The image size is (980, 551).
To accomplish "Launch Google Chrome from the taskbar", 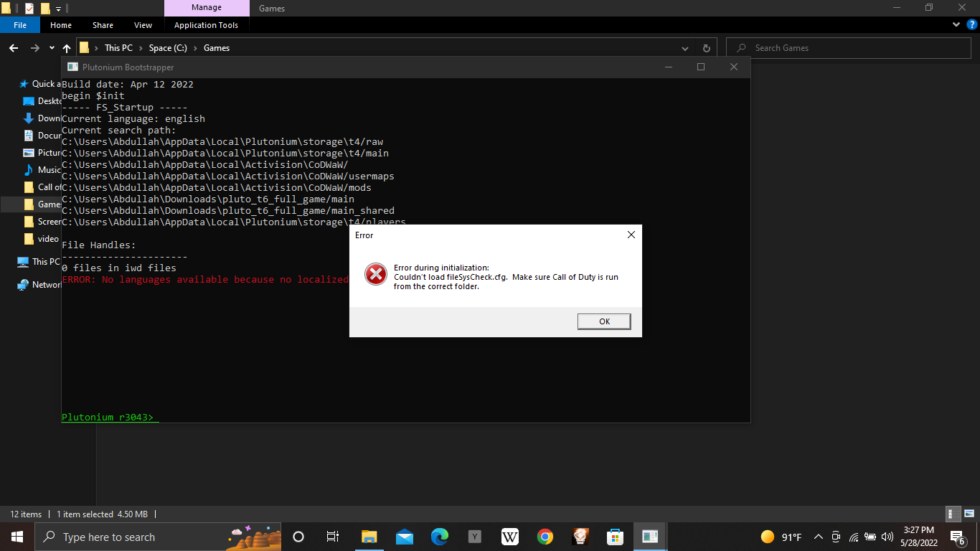I will [545, 537].
